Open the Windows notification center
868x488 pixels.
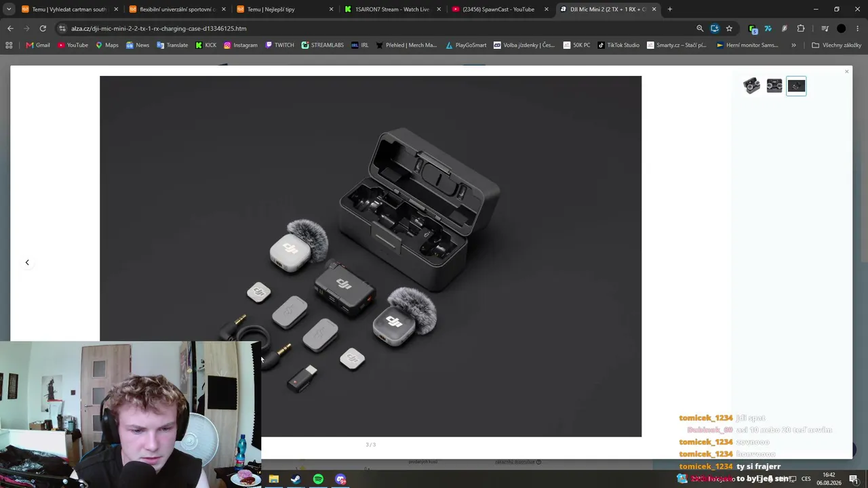[x=854, y=479]
